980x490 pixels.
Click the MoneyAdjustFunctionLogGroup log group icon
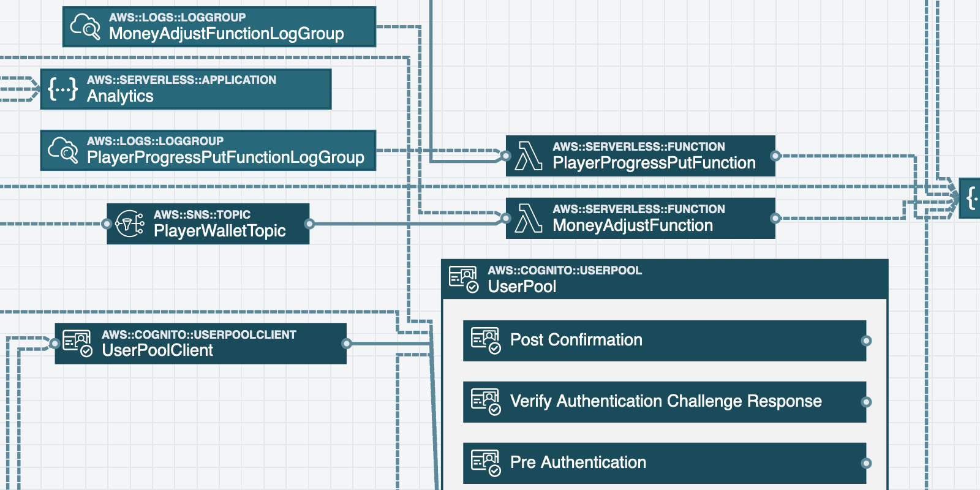(85, 27)
